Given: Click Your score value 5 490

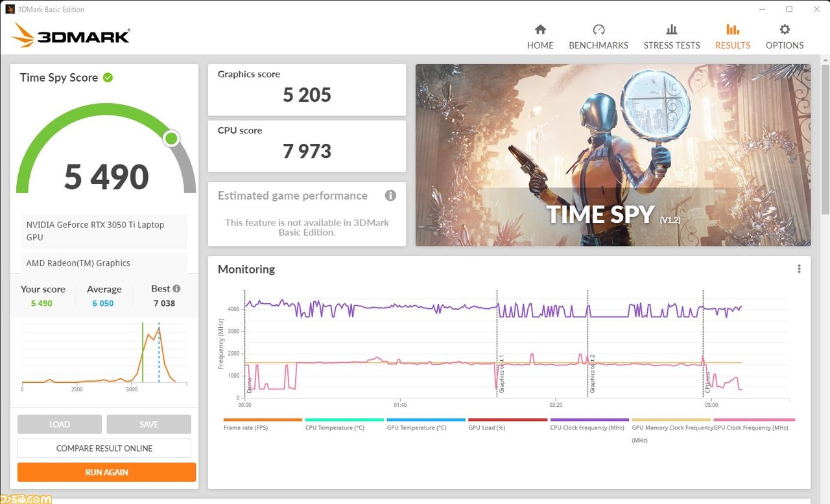Looking at the screenshot, I should tap(41, 303).
